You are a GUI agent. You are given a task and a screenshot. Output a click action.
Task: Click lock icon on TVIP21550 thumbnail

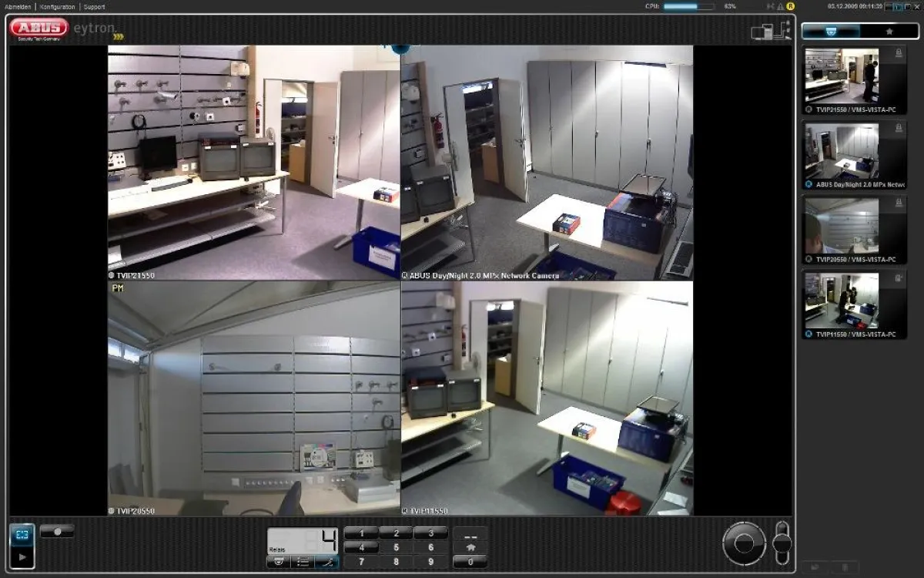898,54
